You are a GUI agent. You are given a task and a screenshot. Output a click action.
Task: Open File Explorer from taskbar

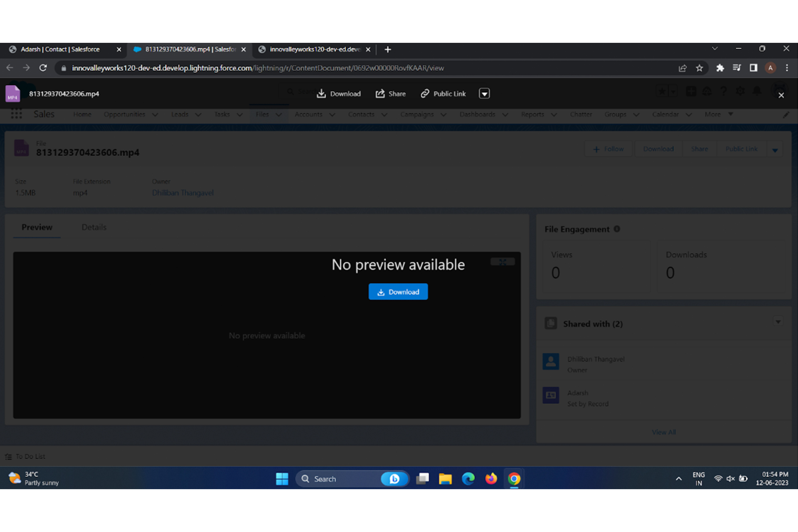(x=445, y=479)
